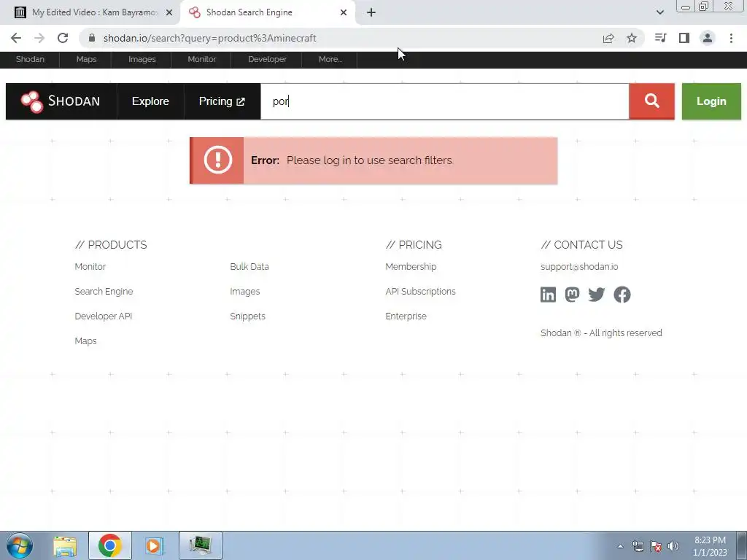Click the browser address bar URL

click(x=209, y=38)
